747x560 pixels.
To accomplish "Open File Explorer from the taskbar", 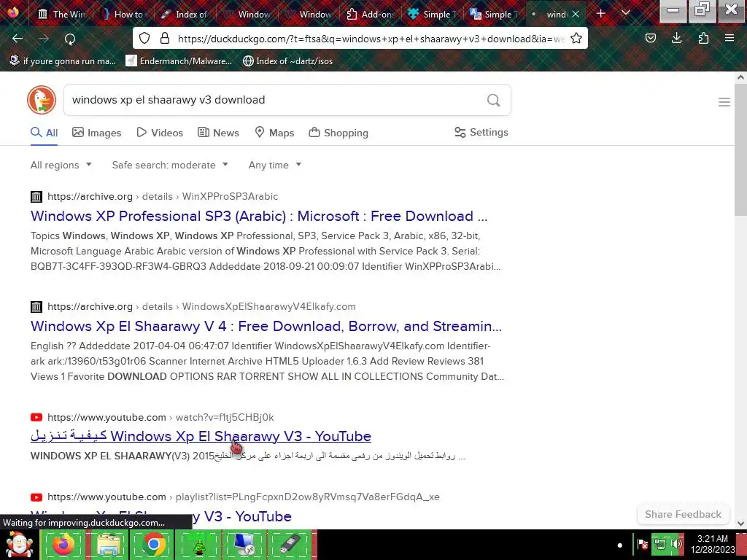I will [108, 544].
